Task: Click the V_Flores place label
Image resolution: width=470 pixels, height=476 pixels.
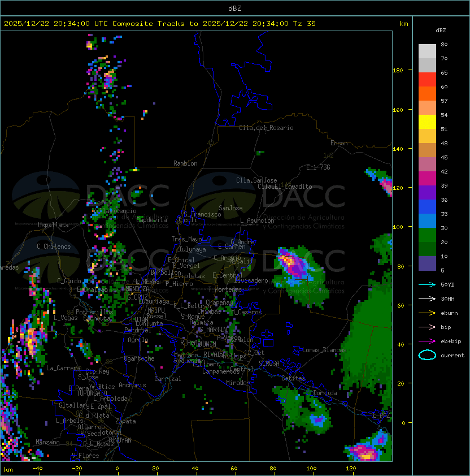Action: coord(85,456)
